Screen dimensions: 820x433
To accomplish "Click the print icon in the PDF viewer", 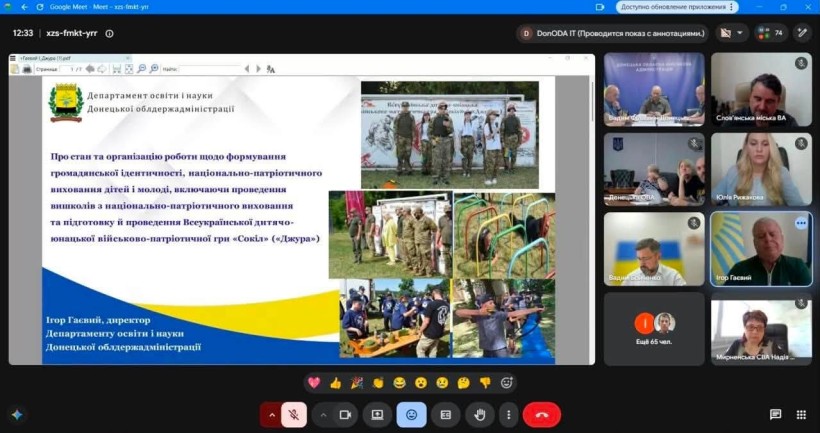I will pyautogui.click(x=27, y=69).
